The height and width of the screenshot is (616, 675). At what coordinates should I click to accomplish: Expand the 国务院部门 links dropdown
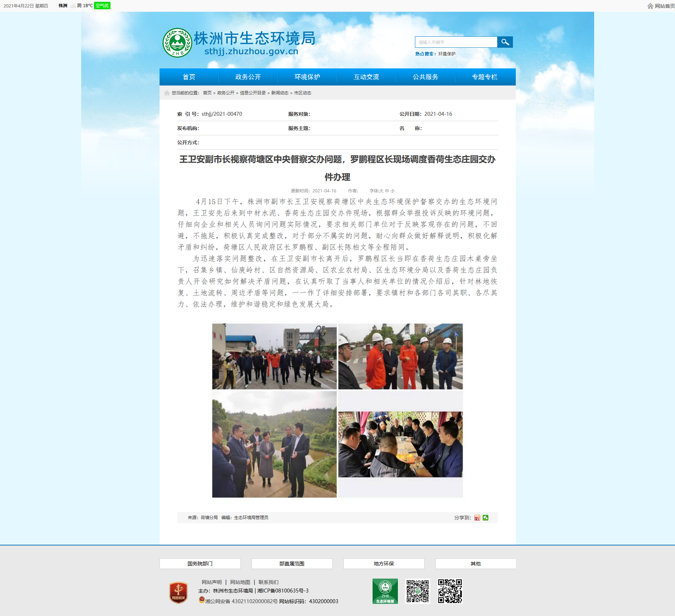click(200, 564)
